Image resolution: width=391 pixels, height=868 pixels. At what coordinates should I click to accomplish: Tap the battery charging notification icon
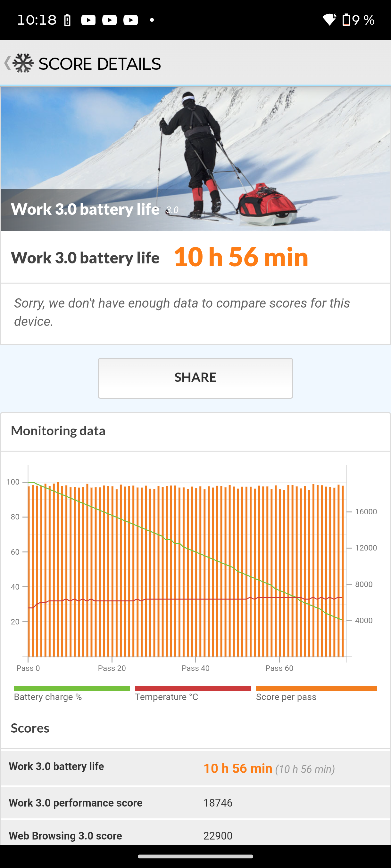click(68, 20)
